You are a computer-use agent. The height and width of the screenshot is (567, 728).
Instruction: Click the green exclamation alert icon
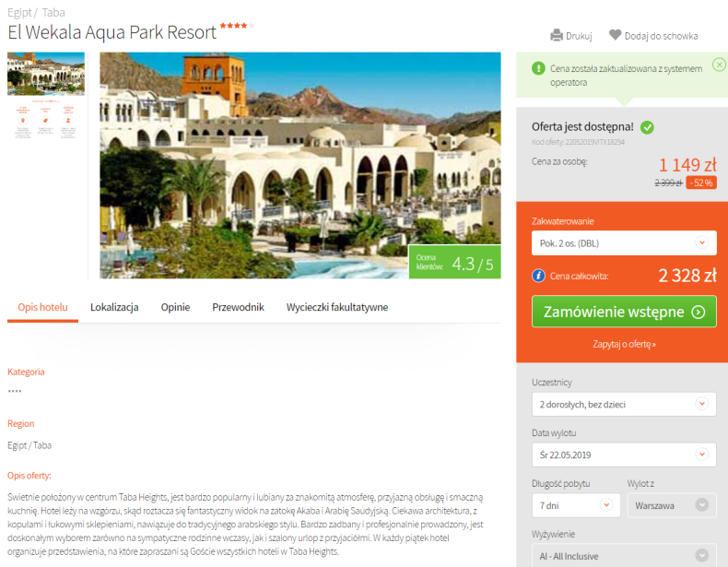pos(538,69)
